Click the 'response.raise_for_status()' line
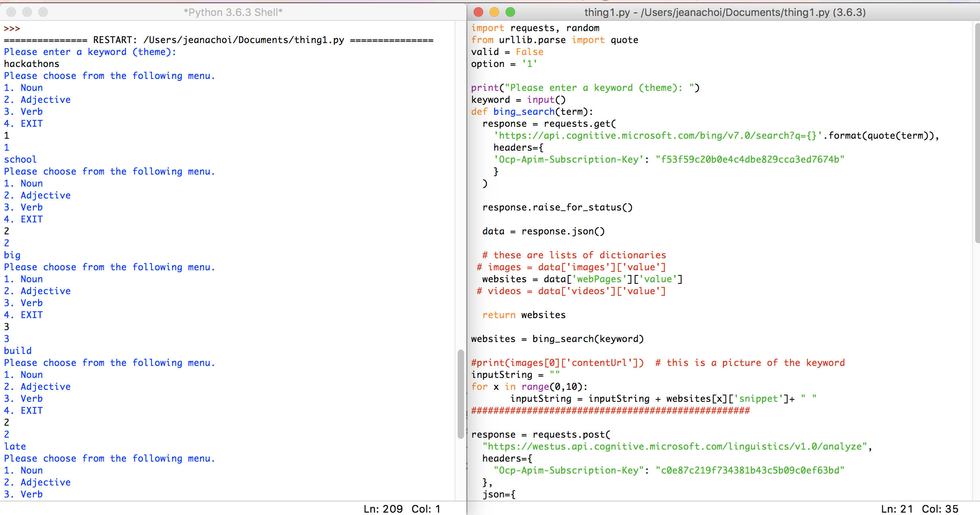 (x=557, y=207)
